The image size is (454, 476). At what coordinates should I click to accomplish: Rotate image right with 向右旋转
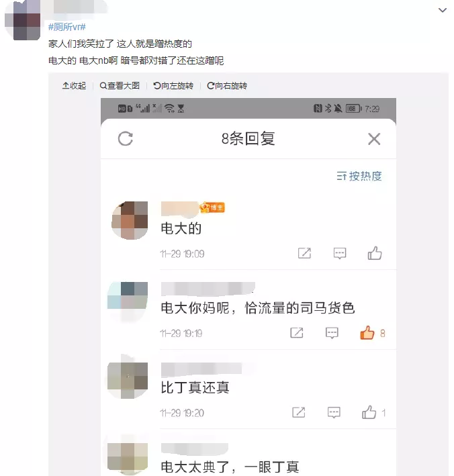(x=227, y=86)
